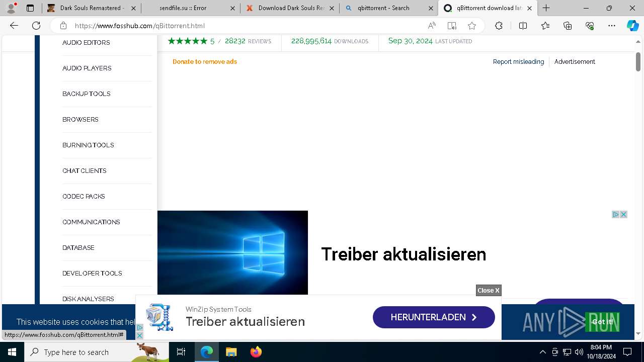Viewport: 644px width, 362px height.
Task: Switch to the qbittorrent - Search tab
Action: pos(388,8)
